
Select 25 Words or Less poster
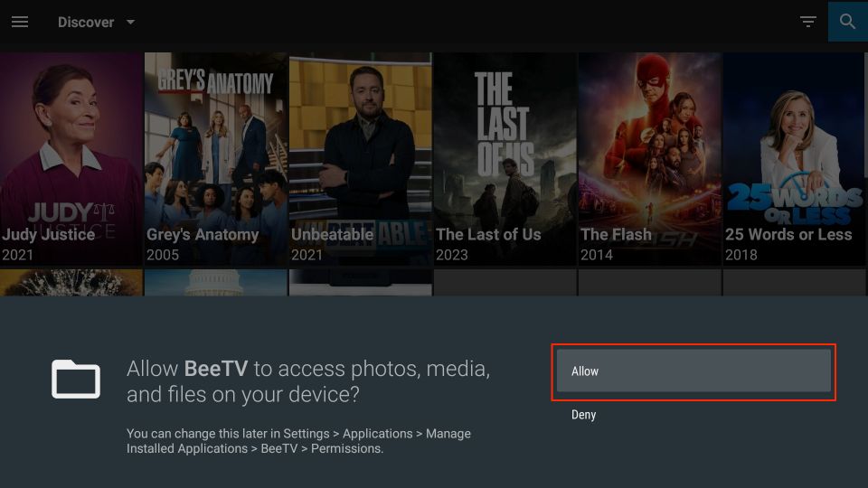pyautogui.click(x=795, y=159)
